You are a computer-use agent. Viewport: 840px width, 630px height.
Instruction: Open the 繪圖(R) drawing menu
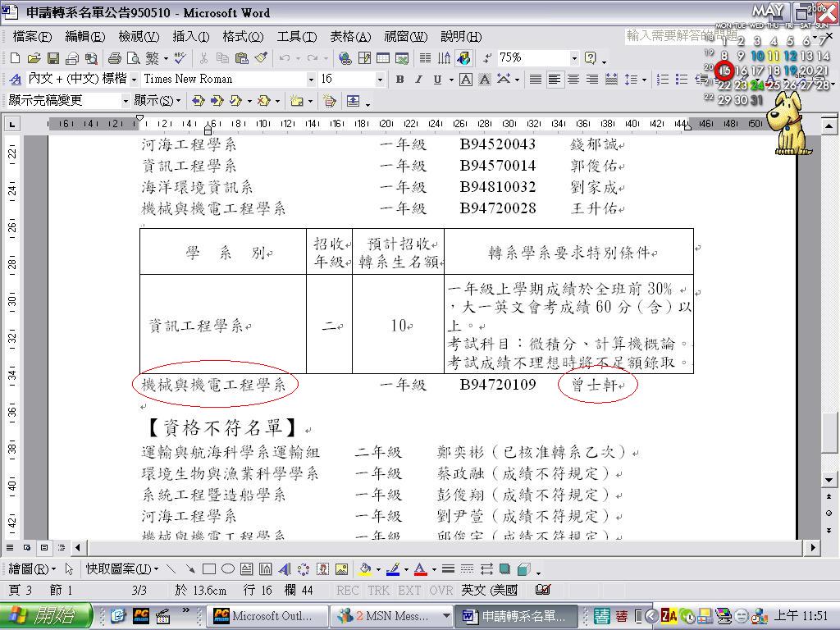click(32, 569)
